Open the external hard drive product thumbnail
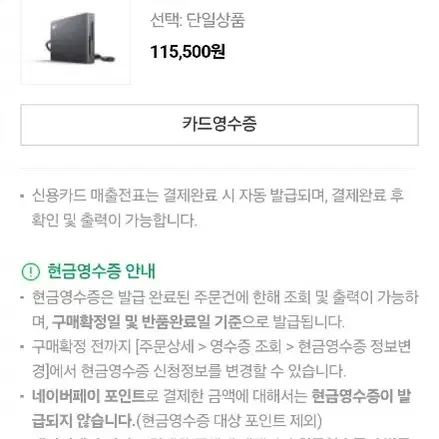Screen dimensions: 439x439 coord(76,42)
